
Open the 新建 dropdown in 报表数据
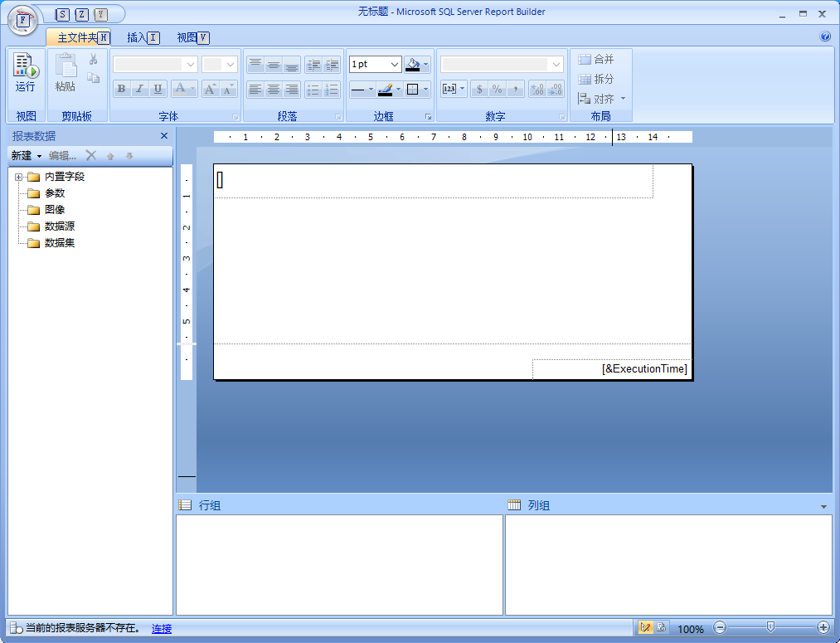(x=27, y=156)
